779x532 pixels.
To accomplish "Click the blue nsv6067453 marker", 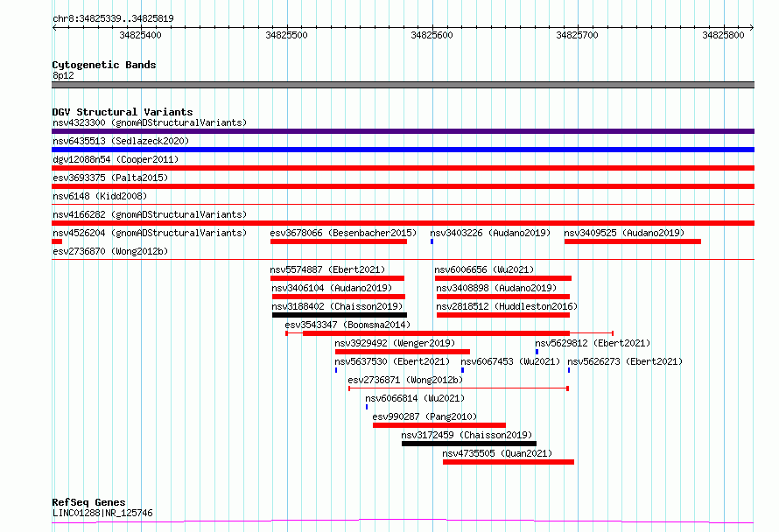I will (x=462, y=370).
